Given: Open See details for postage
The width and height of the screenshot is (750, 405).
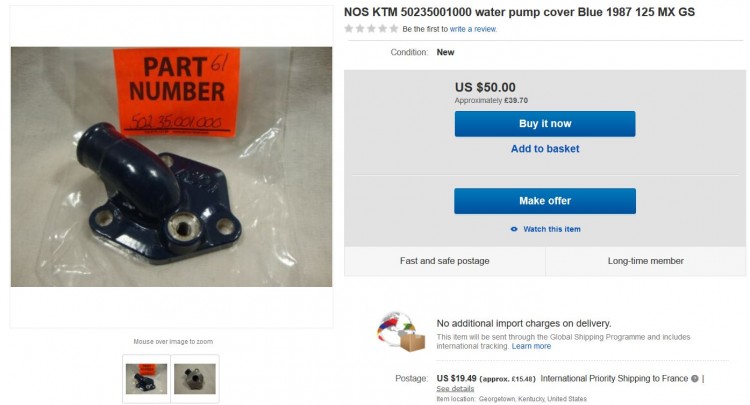Looking at the screenshot, I should [x=455, y=388].
